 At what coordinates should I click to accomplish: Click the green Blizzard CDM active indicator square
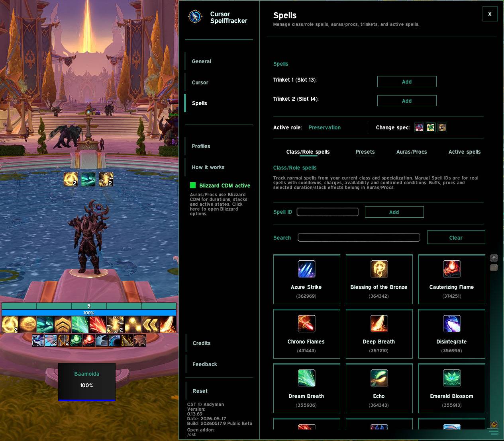pyautogui.click(x=193, y=185)
